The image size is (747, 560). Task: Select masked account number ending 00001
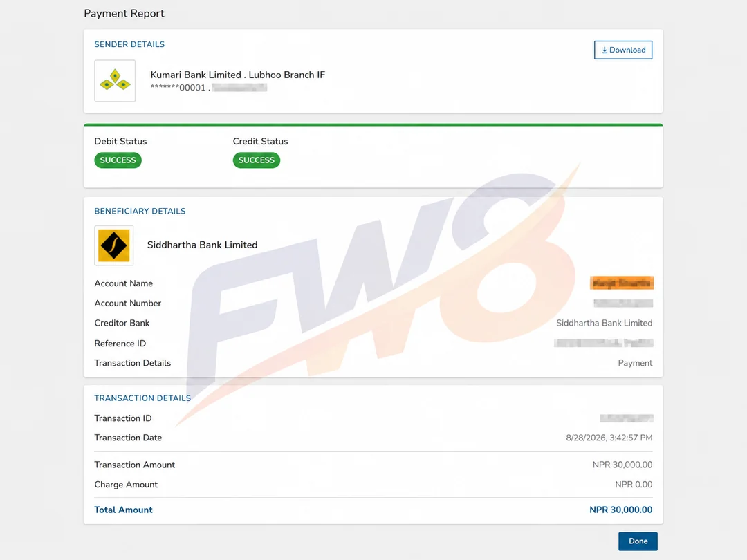tap(178, 88)
